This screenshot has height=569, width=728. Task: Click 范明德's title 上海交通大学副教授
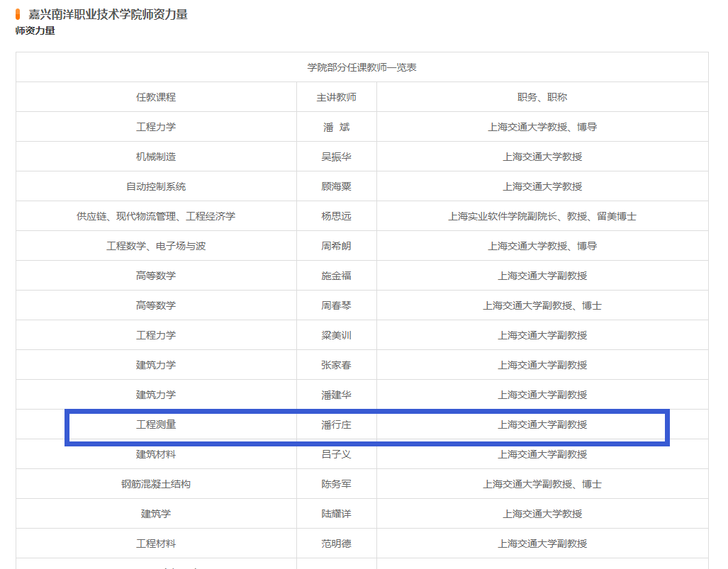tap(542, 543)
